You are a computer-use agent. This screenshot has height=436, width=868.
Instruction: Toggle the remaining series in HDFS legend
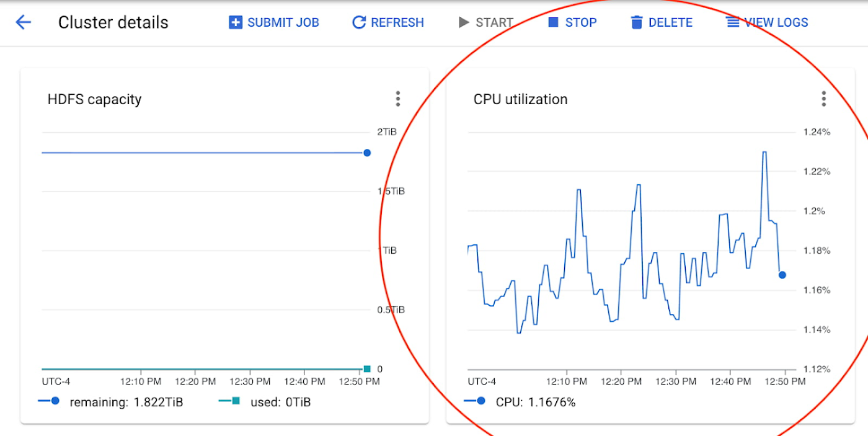[110, 402]
